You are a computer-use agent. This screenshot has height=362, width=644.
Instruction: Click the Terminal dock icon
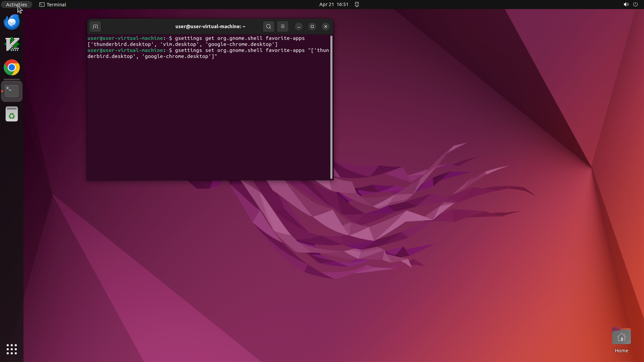pos(12,91)
